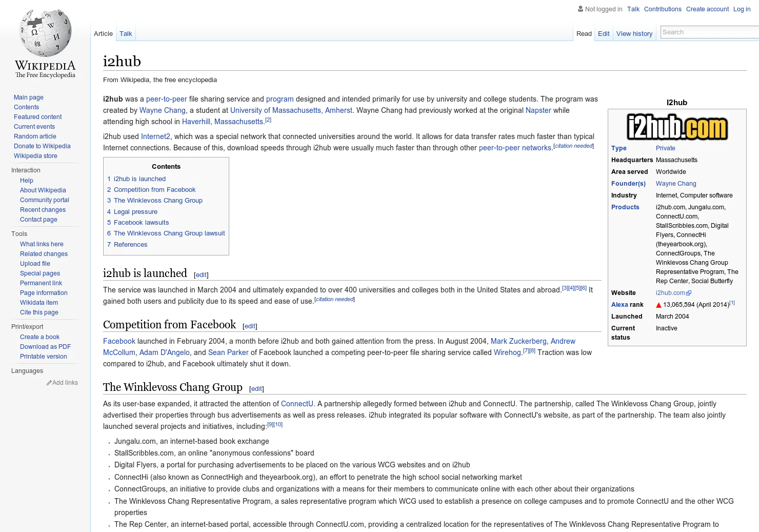Open Contents in the sidebar
This screenshot has width=759, height=532.
click(26, 107)
